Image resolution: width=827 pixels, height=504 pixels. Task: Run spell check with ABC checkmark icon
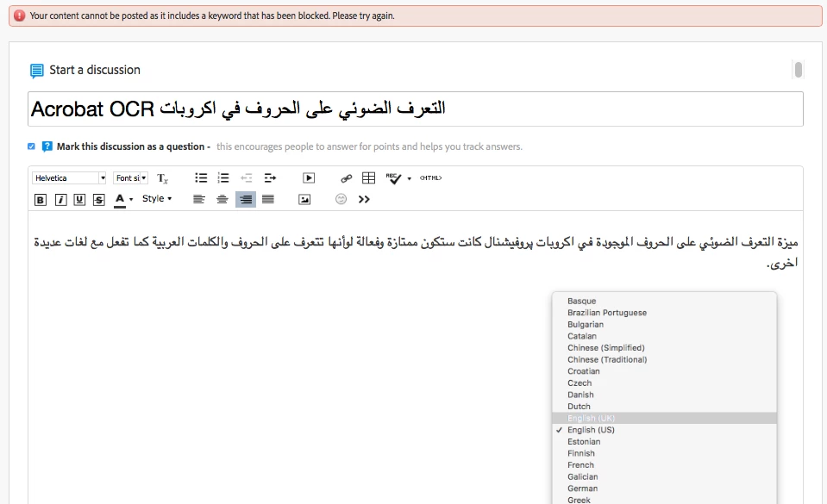pos(393,178)
